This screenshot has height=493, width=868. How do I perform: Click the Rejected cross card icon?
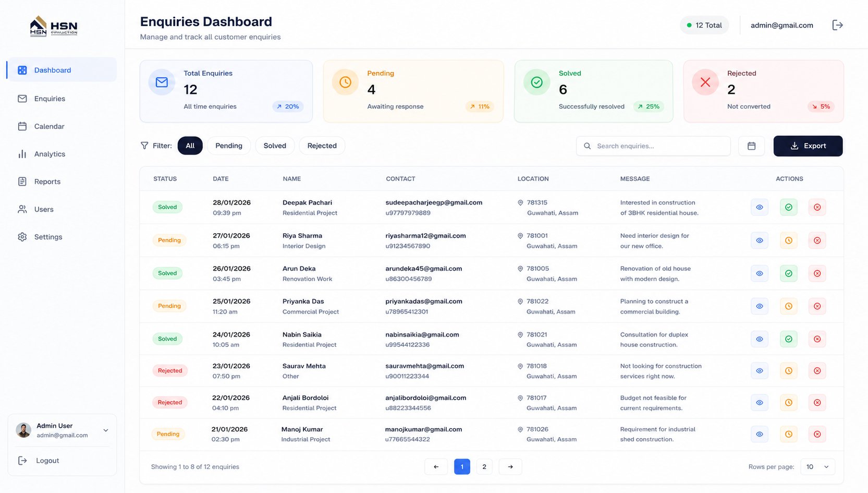point(705,82)
